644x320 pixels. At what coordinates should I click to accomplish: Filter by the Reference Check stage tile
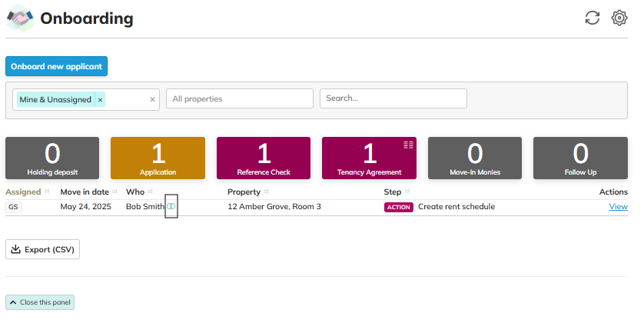pos(264,158)
